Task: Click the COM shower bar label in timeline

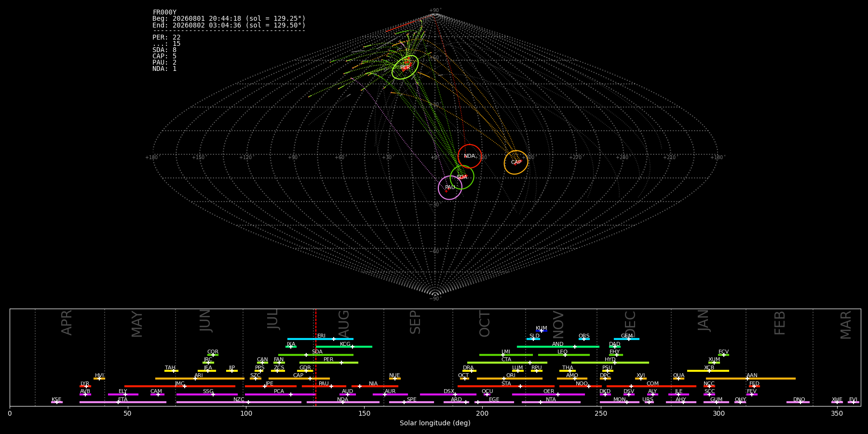Action: (652, 384)
